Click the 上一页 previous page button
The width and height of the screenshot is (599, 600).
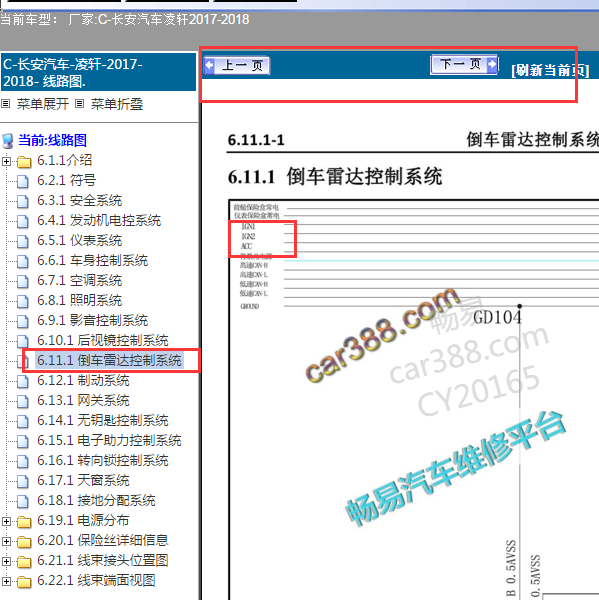(x=237, y=65)
